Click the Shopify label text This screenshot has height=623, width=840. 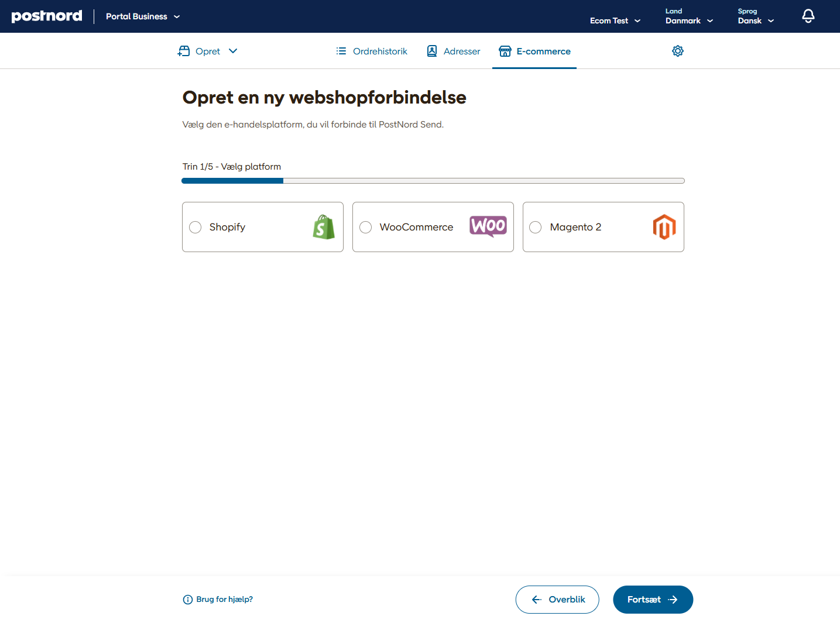pos(227,227)
